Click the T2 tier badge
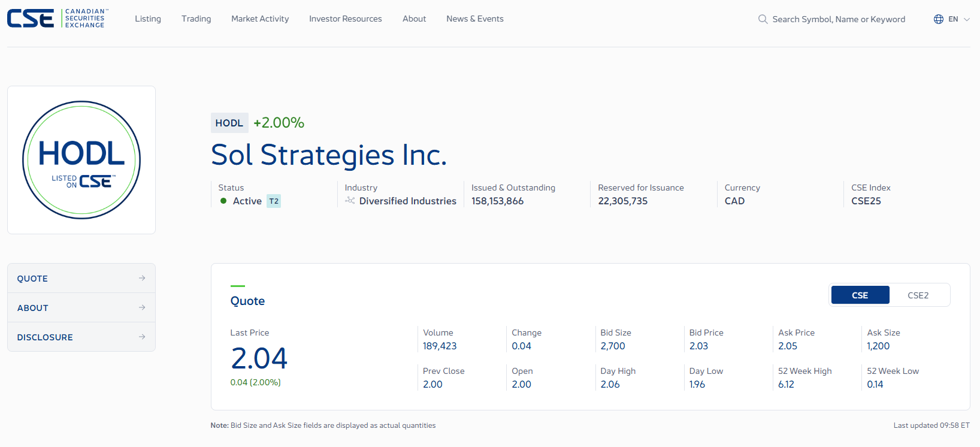Image resolution: width=980 pixels, height=447 pixels. click(274, 201)
